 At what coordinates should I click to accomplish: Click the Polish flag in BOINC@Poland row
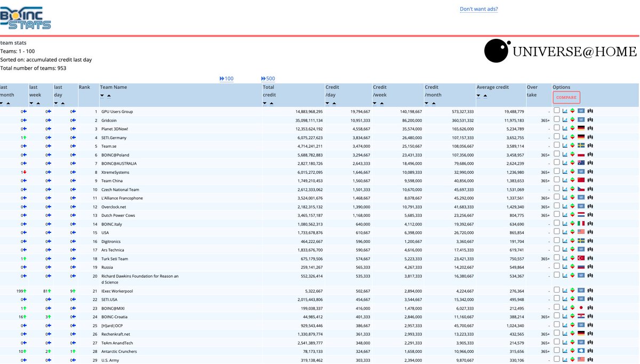[581, 155]
